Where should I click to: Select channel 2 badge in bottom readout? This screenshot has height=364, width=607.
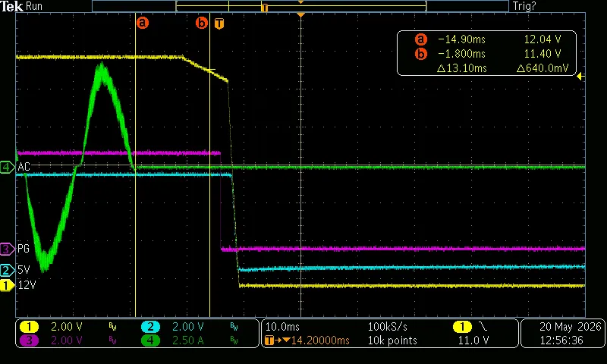click(x=150, y=327)
